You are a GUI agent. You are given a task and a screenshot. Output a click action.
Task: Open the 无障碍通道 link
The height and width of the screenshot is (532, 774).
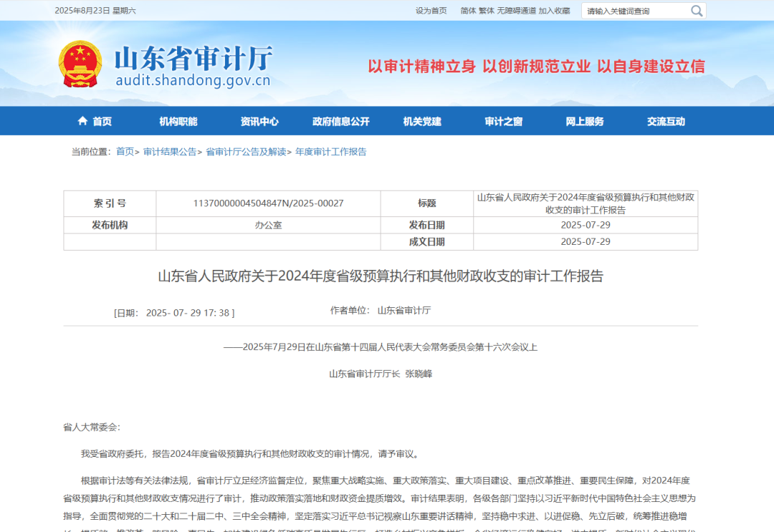point(516,11)
